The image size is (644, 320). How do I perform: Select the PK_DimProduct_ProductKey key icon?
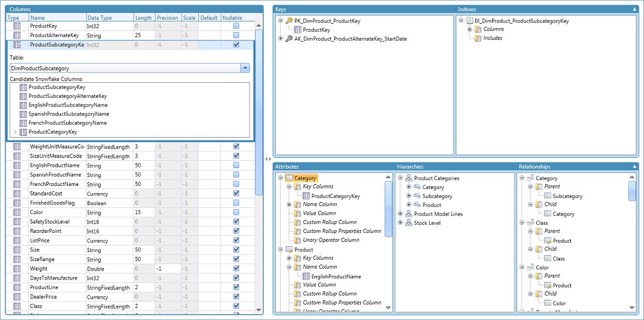289,20
